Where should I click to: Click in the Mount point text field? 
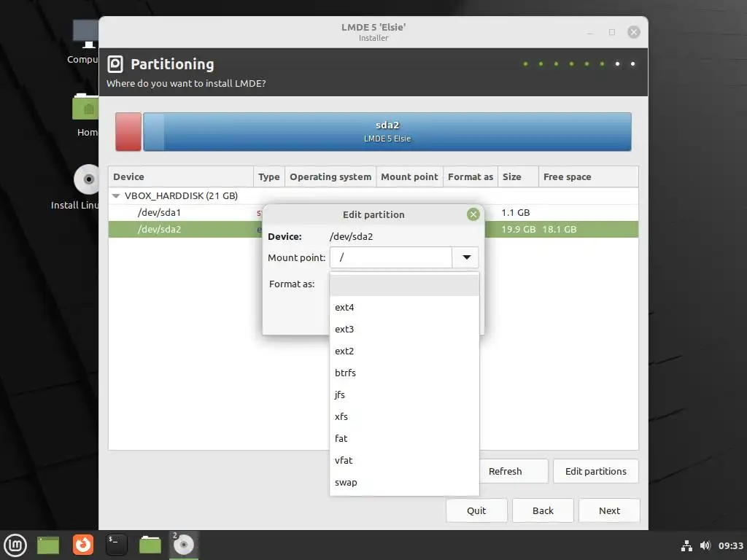(391, 257)
